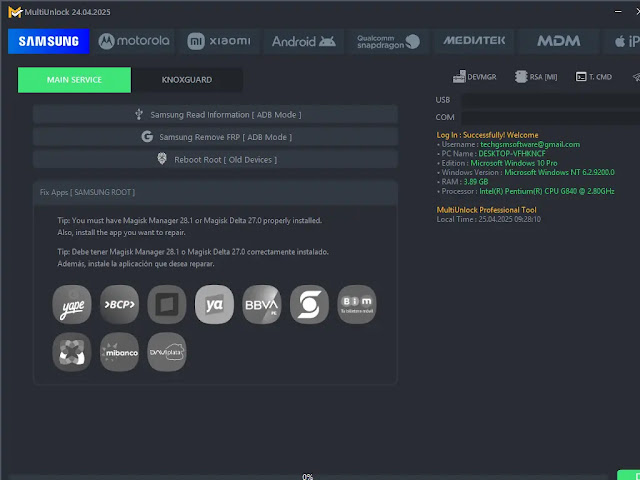The height and width of the screenshot is (480, 640).
Task: Click the username email techgsmsoftware@gmail.com
Action: click(530, 144)
